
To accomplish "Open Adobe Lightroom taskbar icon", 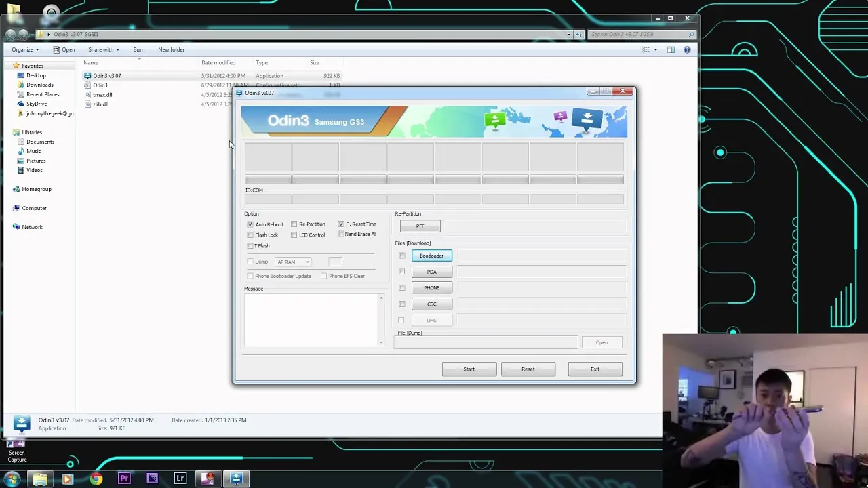I will coord(180,479).
